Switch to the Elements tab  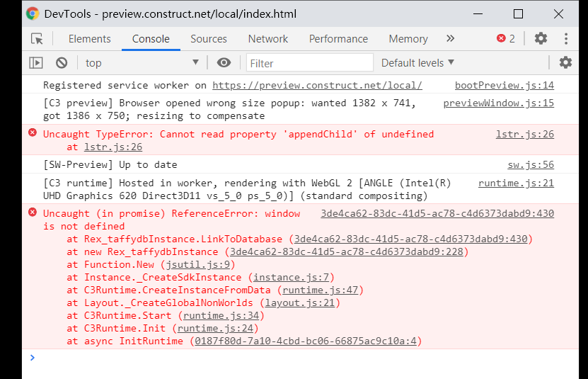tap(90, 39)
